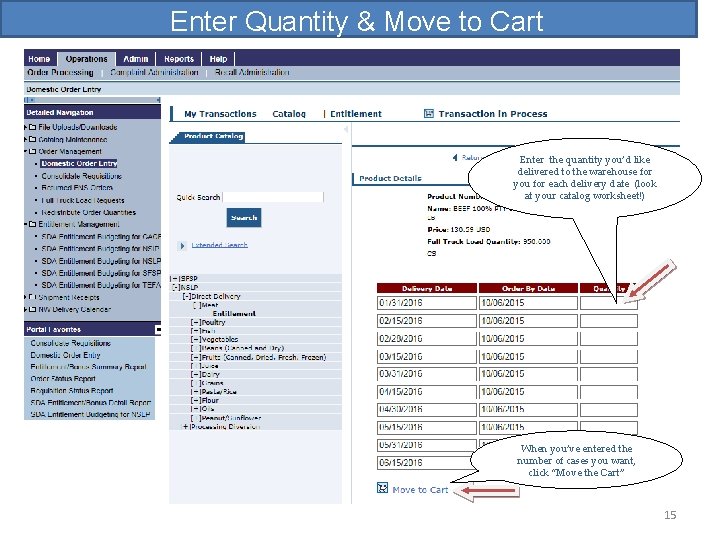The image size is (720, 540).
Task: Click quantity field for 03/15/2016 delivery
Action: pos(609,357)
